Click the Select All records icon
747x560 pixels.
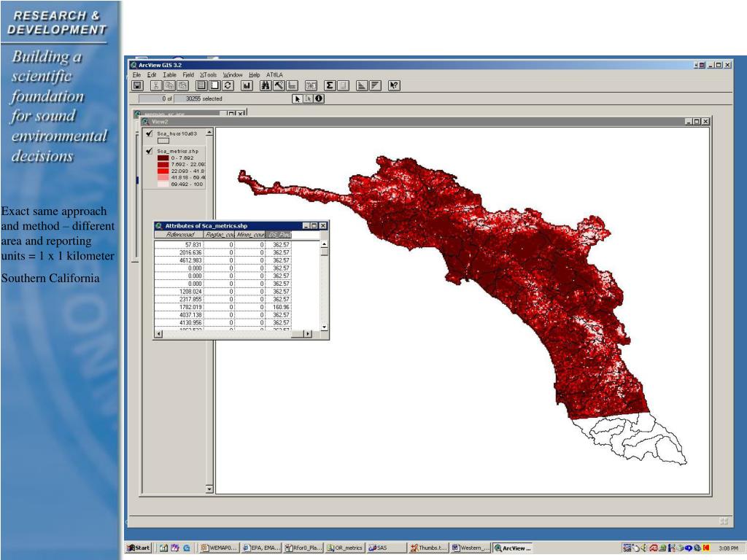click(x=201, y=86)
